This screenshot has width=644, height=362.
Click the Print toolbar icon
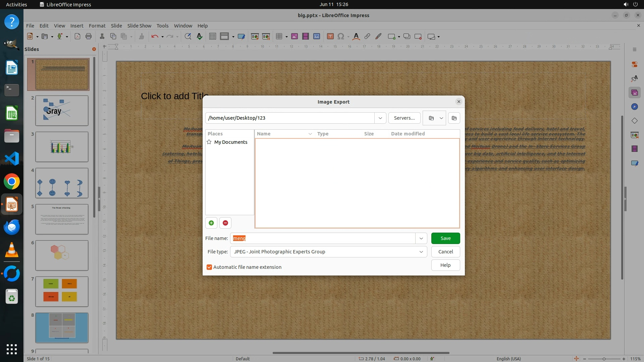89,37
